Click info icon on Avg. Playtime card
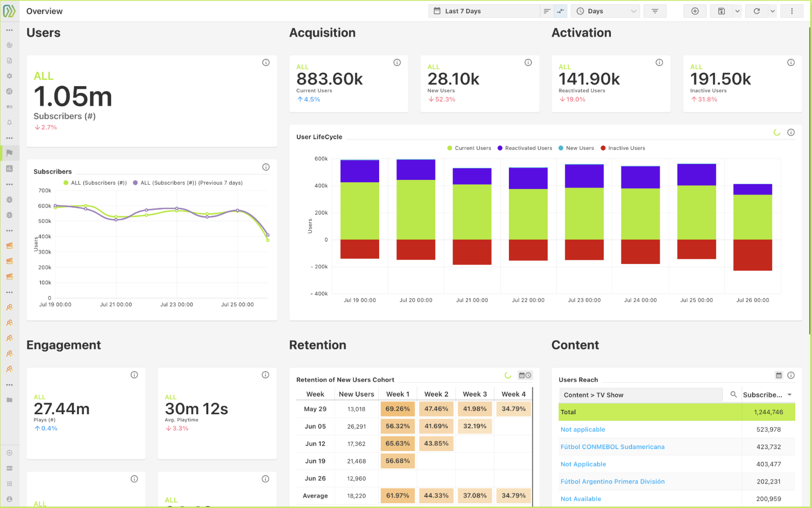Image resolution: width=812 pixels, height=508 pixels. coord(265,375)
